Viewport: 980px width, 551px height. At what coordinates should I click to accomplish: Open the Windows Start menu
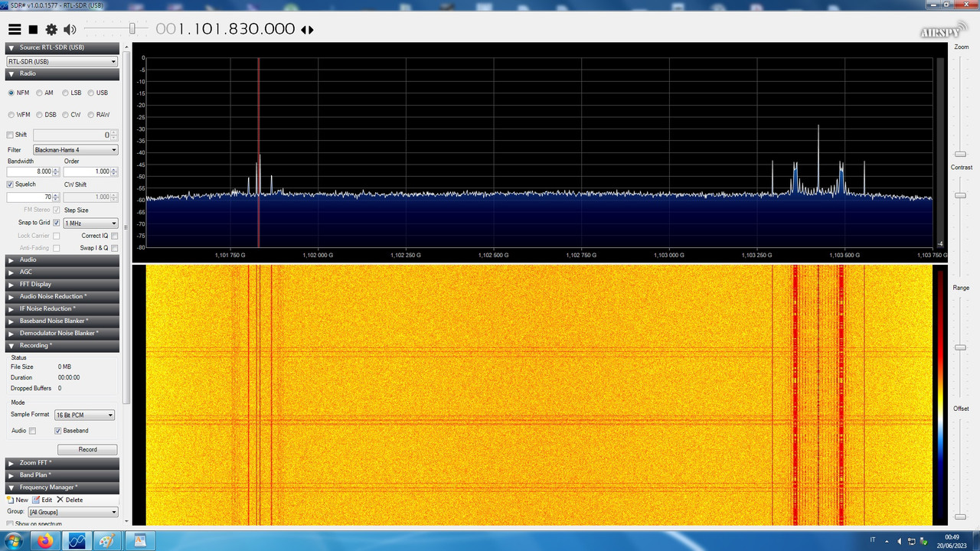14,540
